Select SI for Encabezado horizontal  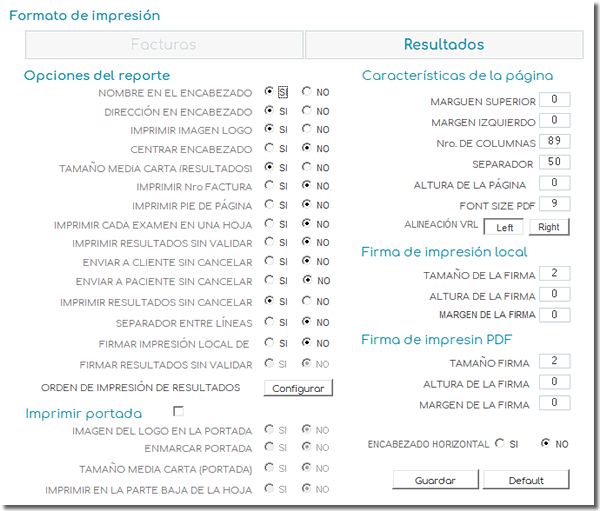click(x=499, y=443)
